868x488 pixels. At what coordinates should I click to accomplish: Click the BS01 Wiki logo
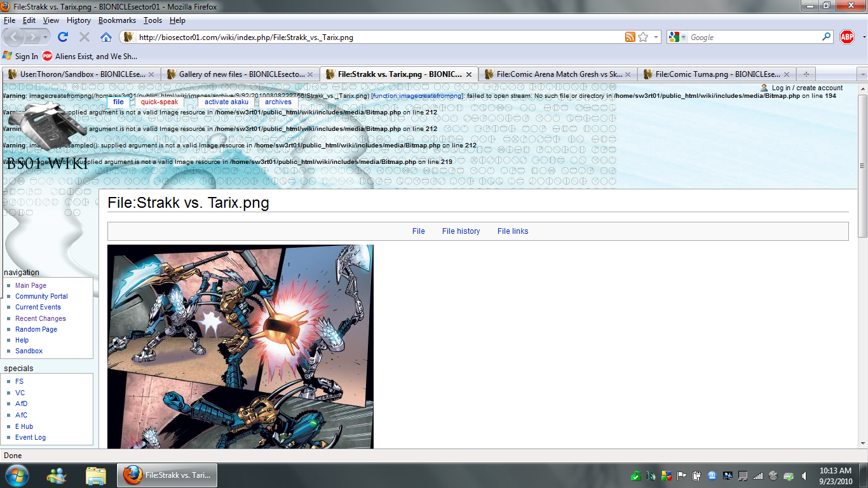[48, 137]
